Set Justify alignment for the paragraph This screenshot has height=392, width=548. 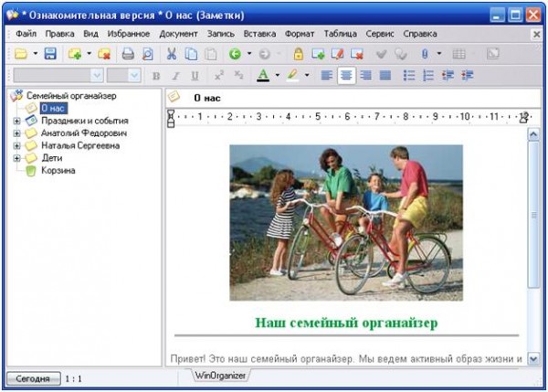tap(385, 75)
